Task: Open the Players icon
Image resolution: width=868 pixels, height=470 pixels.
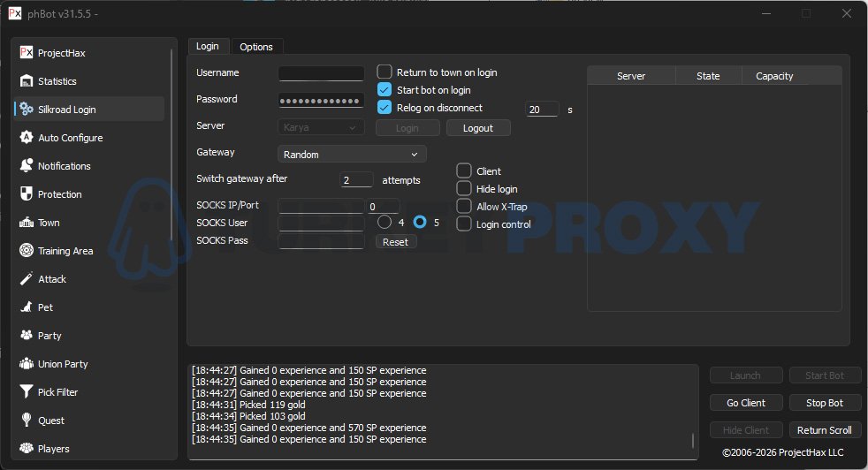Action: [26, 448]
